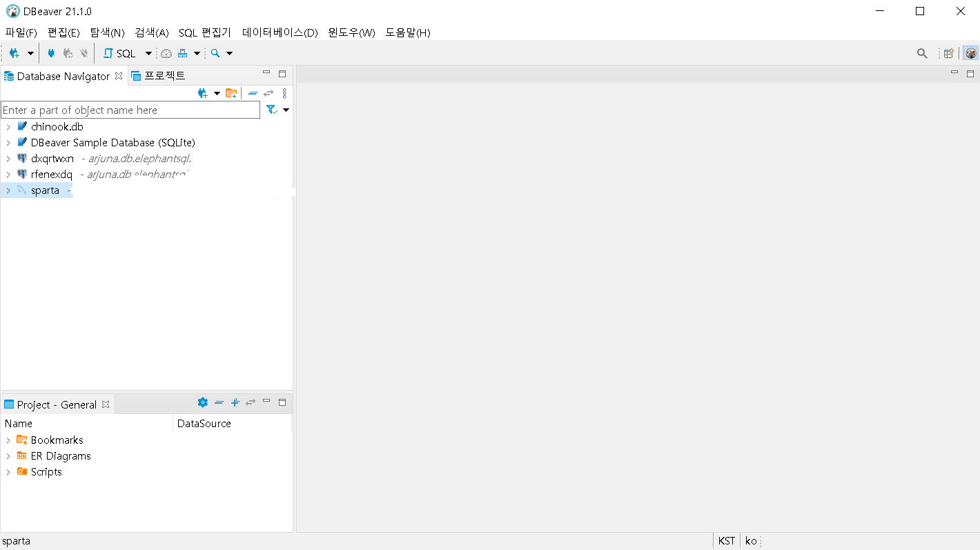The height and width of the screenshot is (550, 980).
Task: Expand the Scripts folder
Action: (8, 472)
